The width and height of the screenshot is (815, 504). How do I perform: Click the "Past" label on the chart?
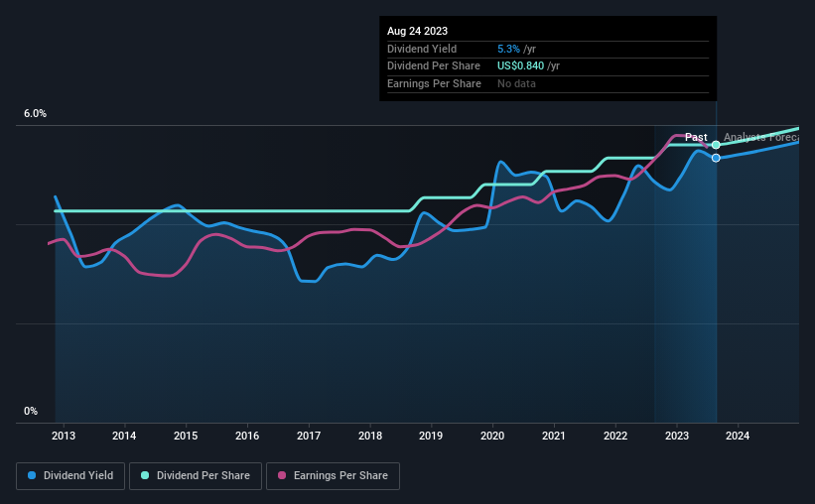696,137
